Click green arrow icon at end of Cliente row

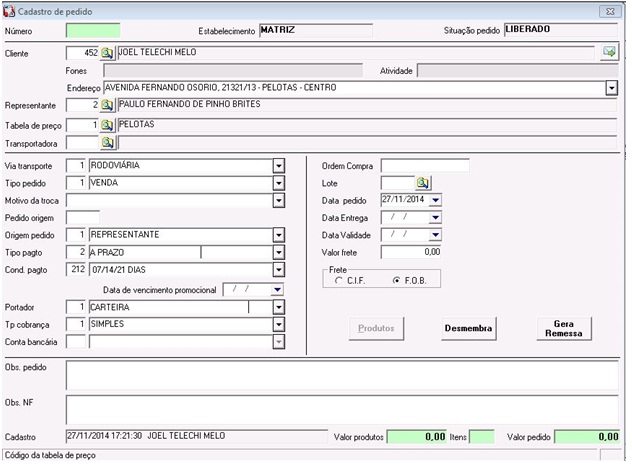[x=609, y=52]
